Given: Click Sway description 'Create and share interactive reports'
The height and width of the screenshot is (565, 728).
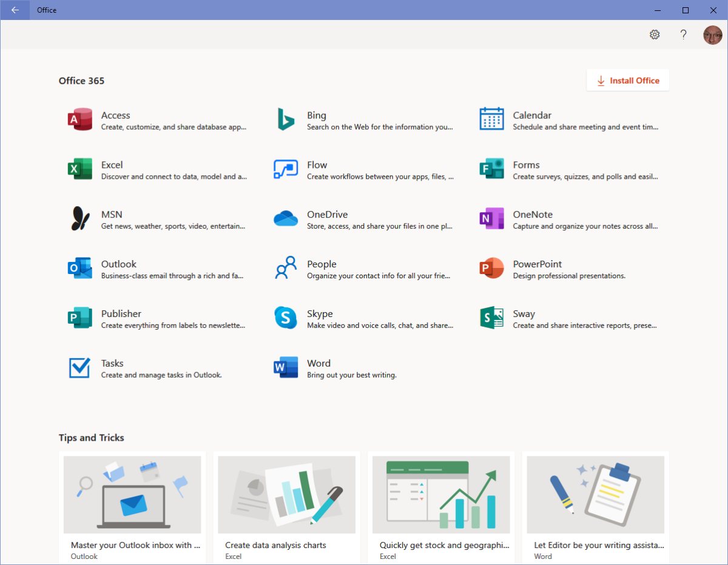Looking at the screenshot, I should [585, 326].
